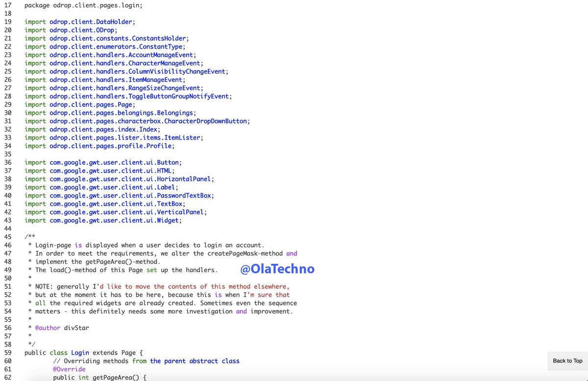Screen dimensions: 588x381
Task: Click the Back to Top button
Action: [567, 360]
